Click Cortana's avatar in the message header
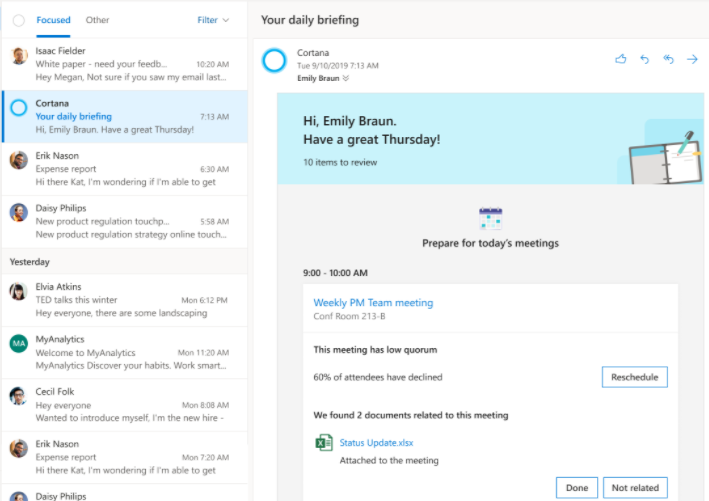This screenshot has height=501, width=709. point(274,61)
